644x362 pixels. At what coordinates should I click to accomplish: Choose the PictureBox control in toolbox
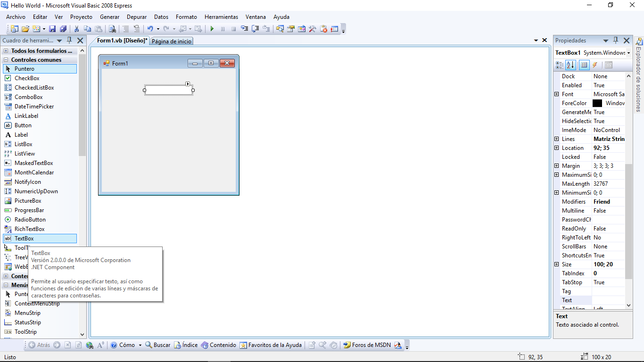[40, 201]
